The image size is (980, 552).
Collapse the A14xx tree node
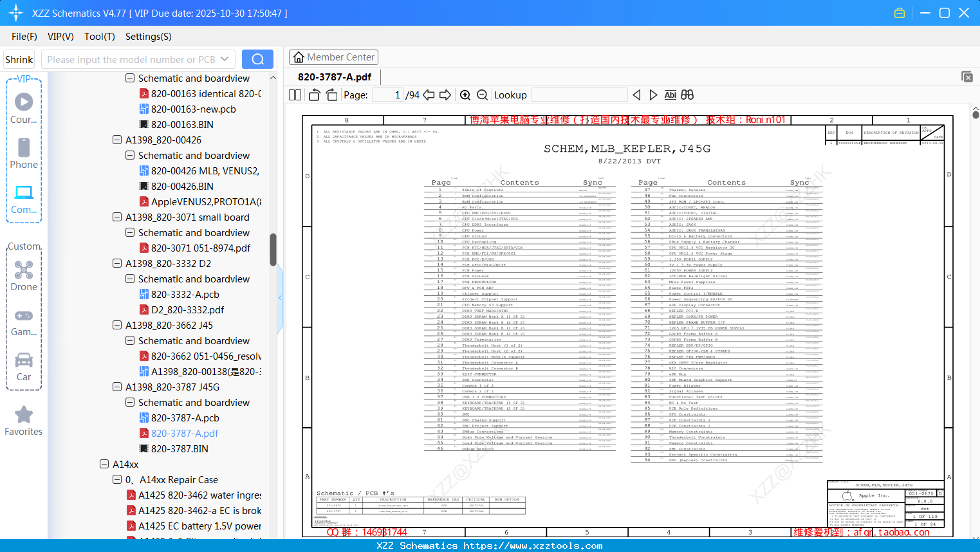pos(104,464)
